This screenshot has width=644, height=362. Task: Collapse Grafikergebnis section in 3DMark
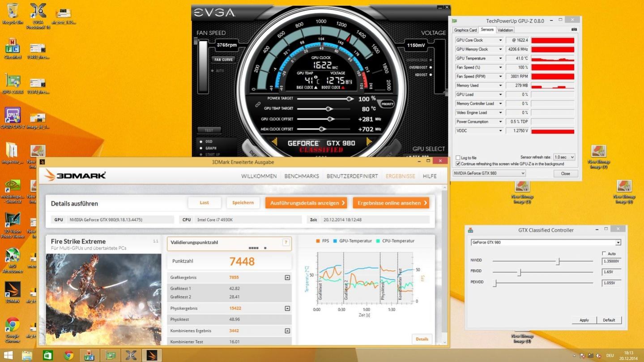[x=287, y=277]
